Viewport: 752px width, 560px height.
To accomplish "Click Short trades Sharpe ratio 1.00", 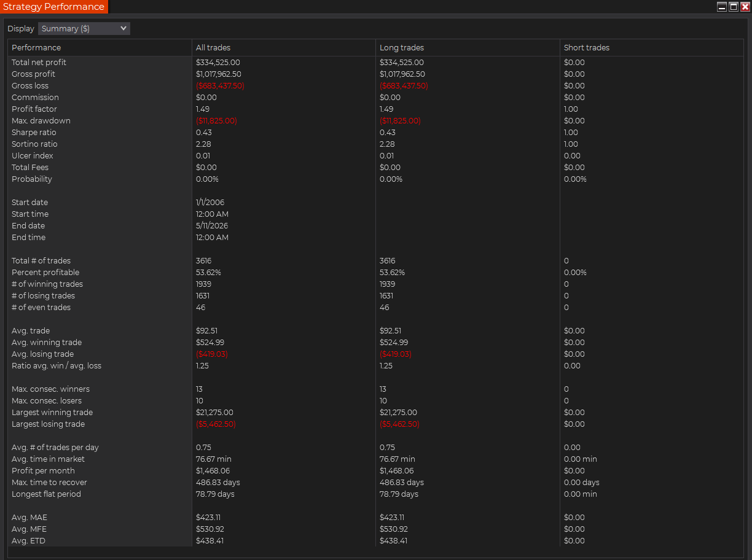I will coord(571,133).
